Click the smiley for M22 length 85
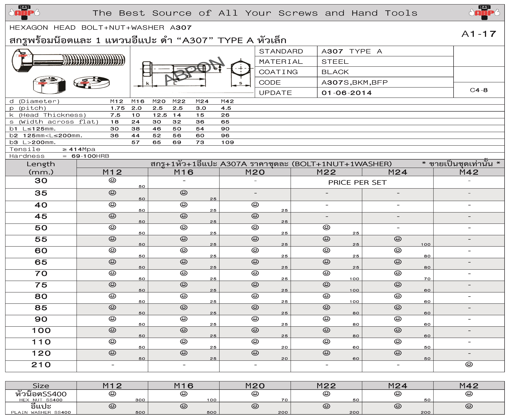 coord(326,307)
